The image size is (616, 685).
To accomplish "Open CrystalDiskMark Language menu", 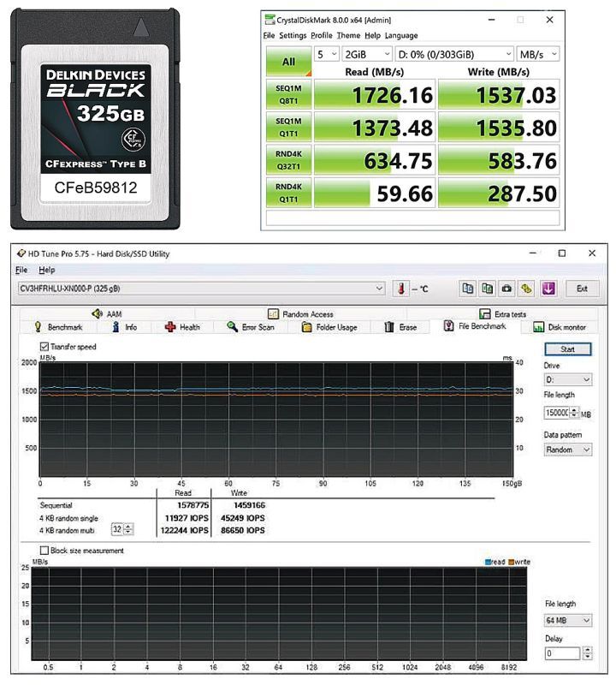I will pyautogui.click(x=401, y=35).
